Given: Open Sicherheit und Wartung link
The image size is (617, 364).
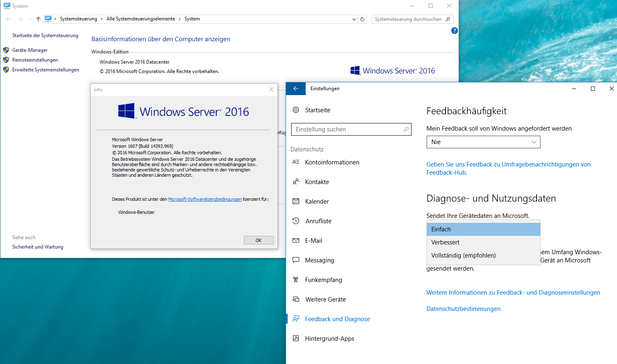Looking at the screenshot, I should pyautogui.click(x=38, y=247).
